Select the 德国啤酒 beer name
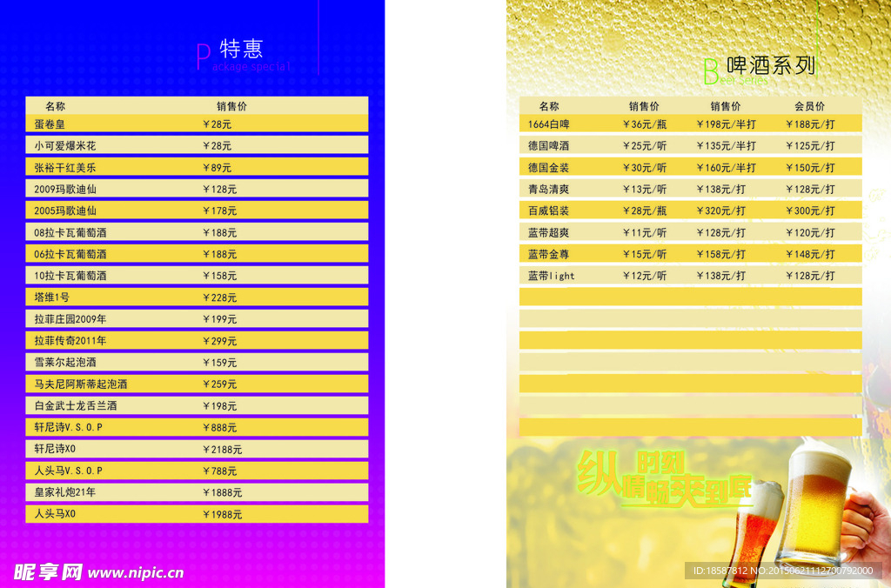891x588 pixels. pos(548,146)
